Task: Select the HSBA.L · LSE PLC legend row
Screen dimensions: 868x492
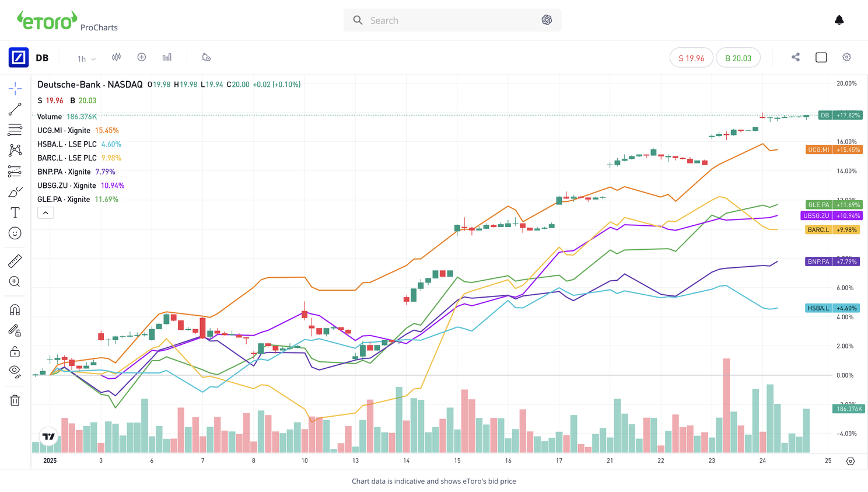Action: (x=79, y=144)
